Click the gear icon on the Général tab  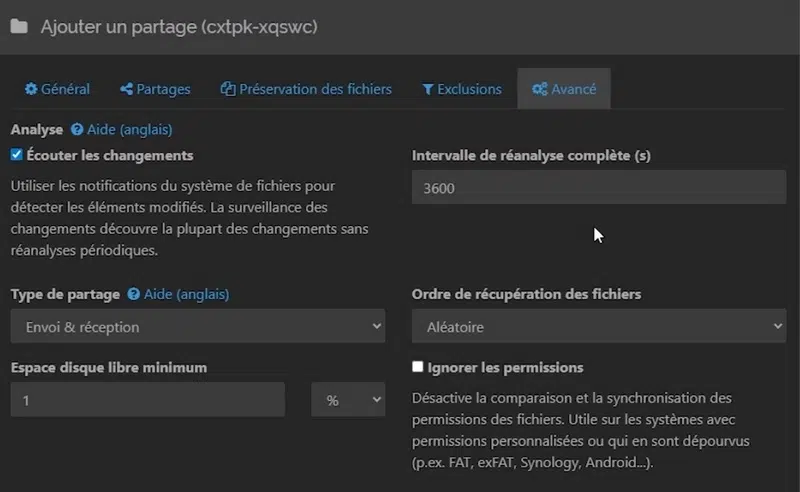31,89
